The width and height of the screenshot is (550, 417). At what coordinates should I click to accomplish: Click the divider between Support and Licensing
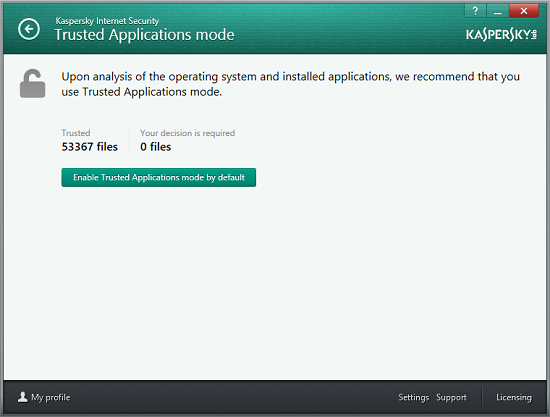click(482, 397)
